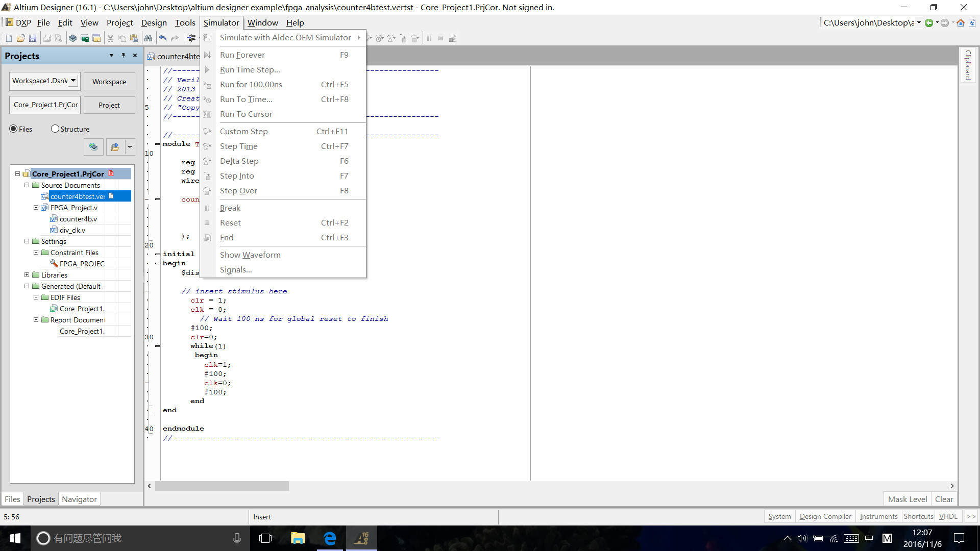
Task: Click the Print toolbar icon
Action: pyautogui.click(x=47, y=38)
